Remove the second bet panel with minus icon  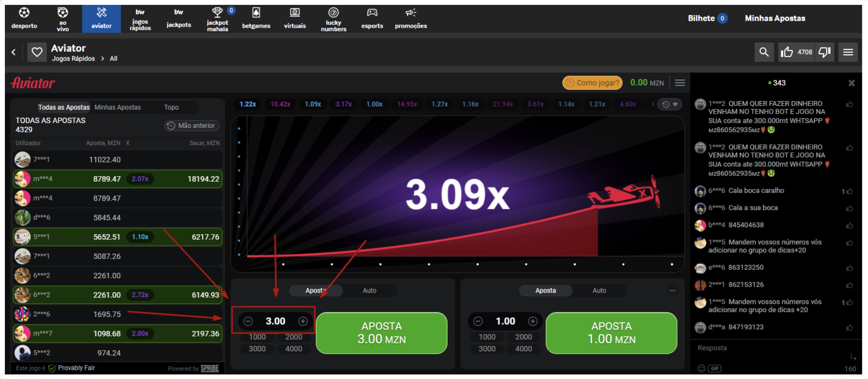[x=672, y=290]
